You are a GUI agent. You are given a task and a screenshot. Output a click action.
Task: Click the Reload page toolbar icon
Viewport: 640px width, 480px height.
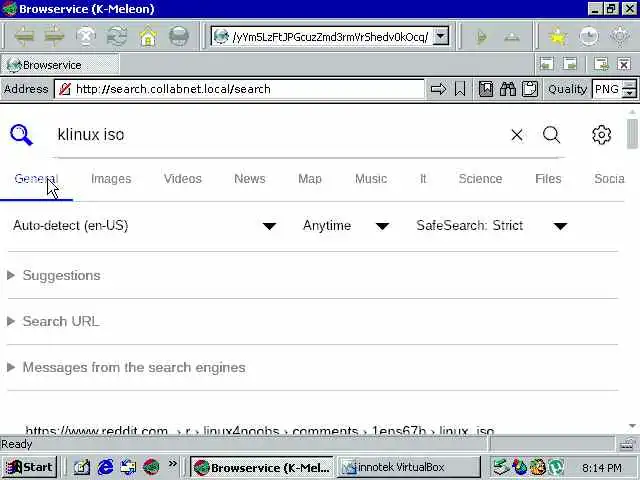[117, 36]
